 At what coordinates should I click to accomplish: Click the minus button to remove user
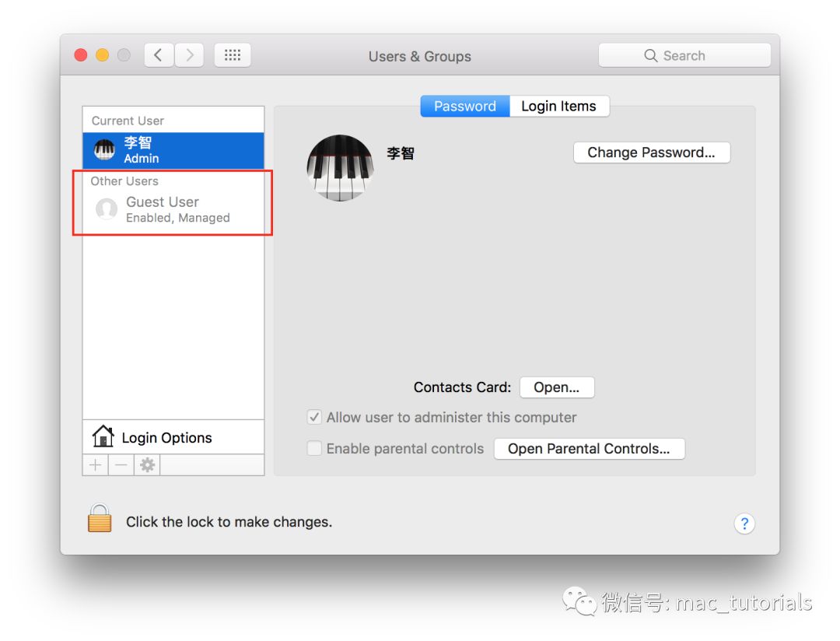(121, 465)
